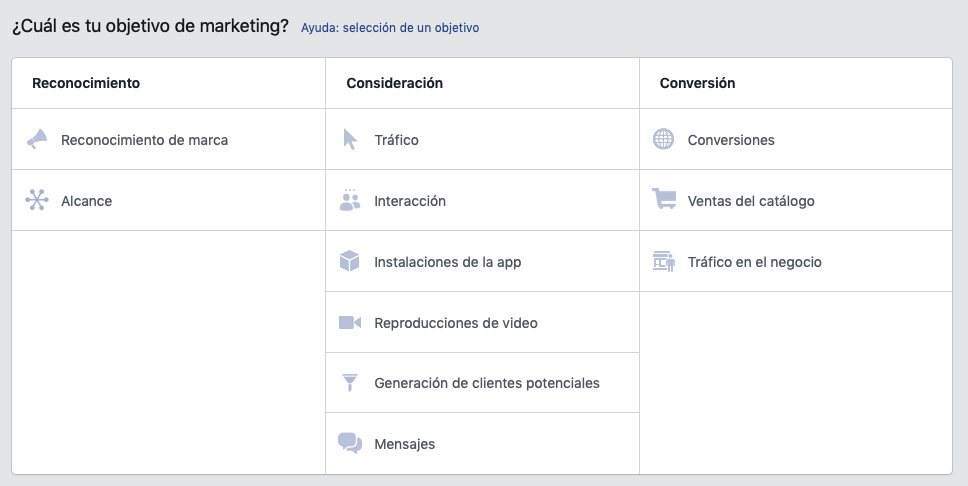Image resolution: width=968 pixels, height=486 pixels.
Task: Select the people icon for Interacción
Action: [350, 200]
